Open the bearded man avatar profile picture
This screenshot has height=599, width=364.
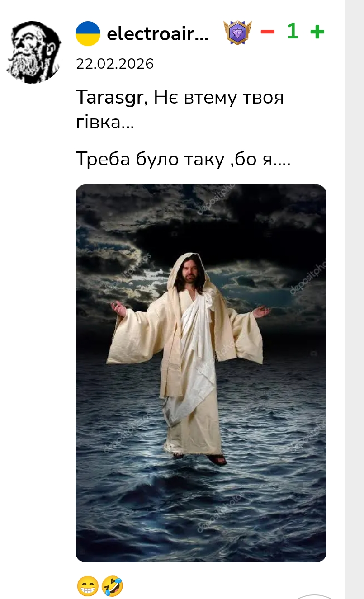coord(33,52)
